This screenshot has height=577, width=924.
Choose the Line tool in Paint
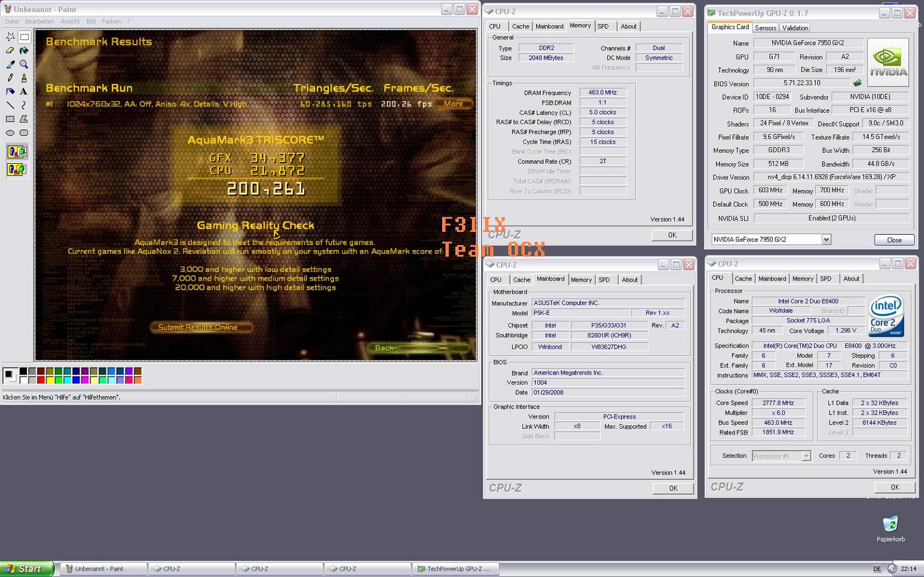(x=10, y=105)
